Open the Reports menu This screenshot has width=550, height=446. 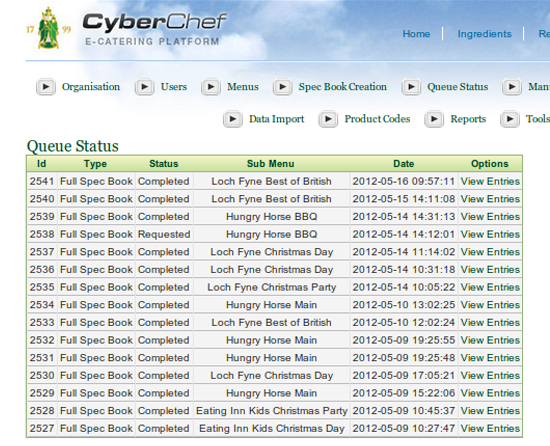(468, 119)
